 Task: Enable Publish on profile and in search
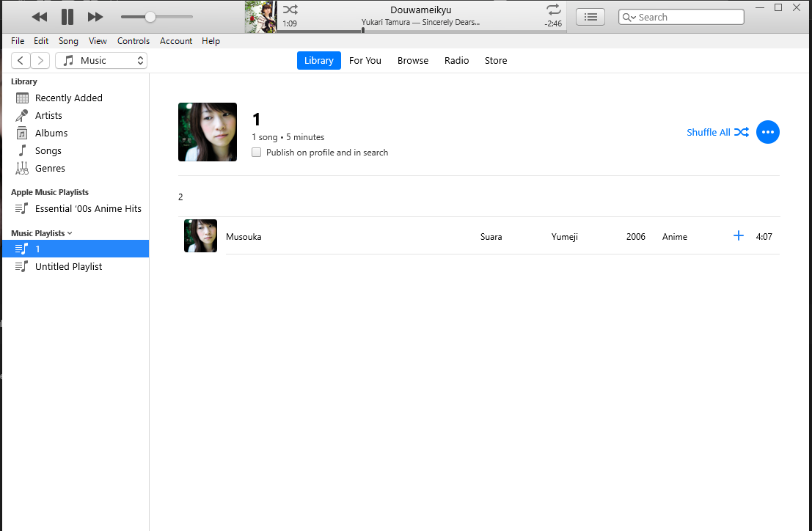[x=256, y=152]
